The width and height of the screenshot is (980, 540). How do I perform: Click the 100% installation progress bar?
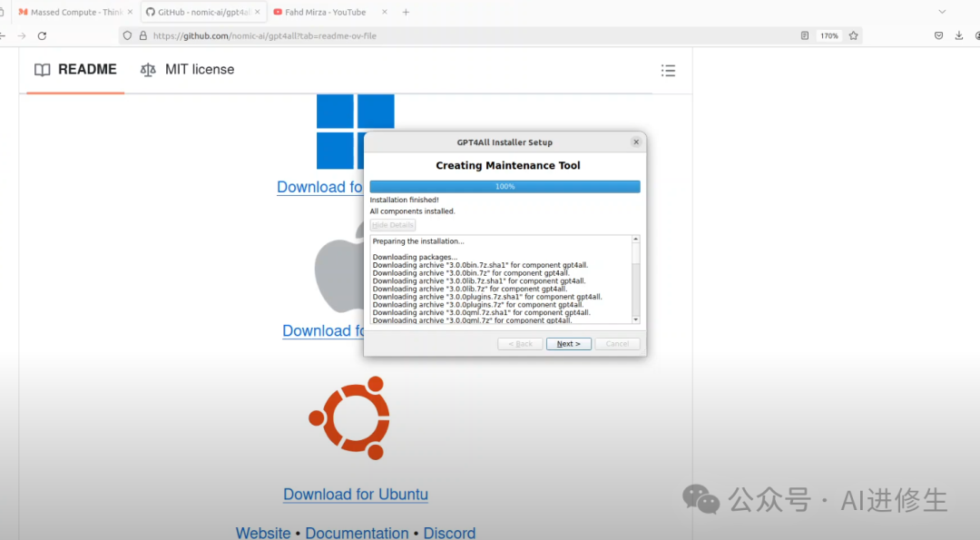[x=505, y=186]
